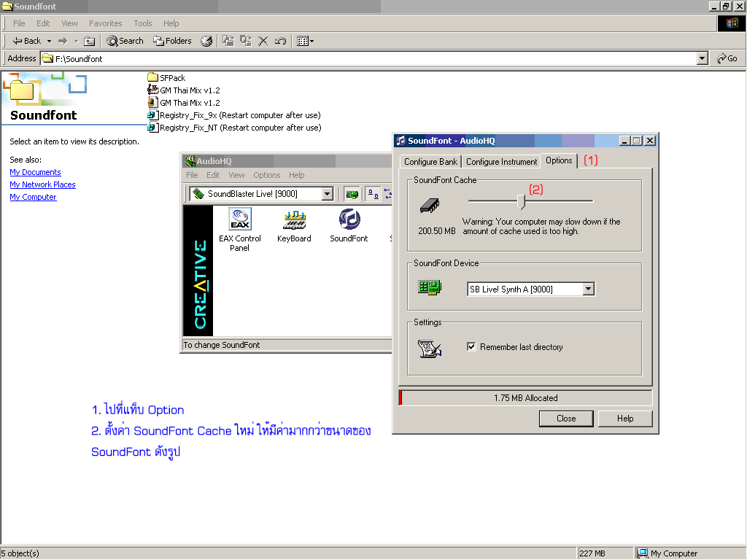747x560 pixels.
Task: Open the SoundFont applet in AudioHQ
Action: click(349, 226)
